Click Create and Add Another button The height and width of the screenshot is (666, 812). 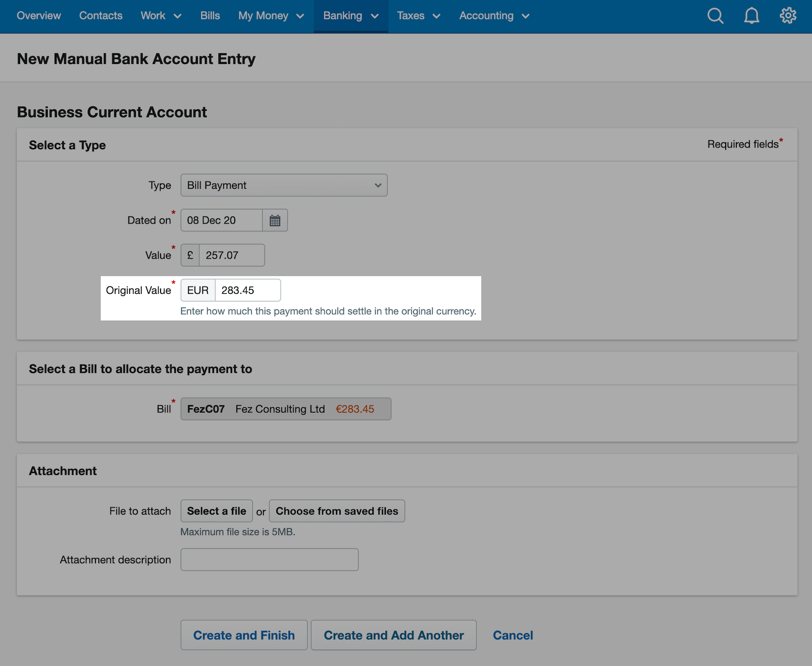[394, 635]
